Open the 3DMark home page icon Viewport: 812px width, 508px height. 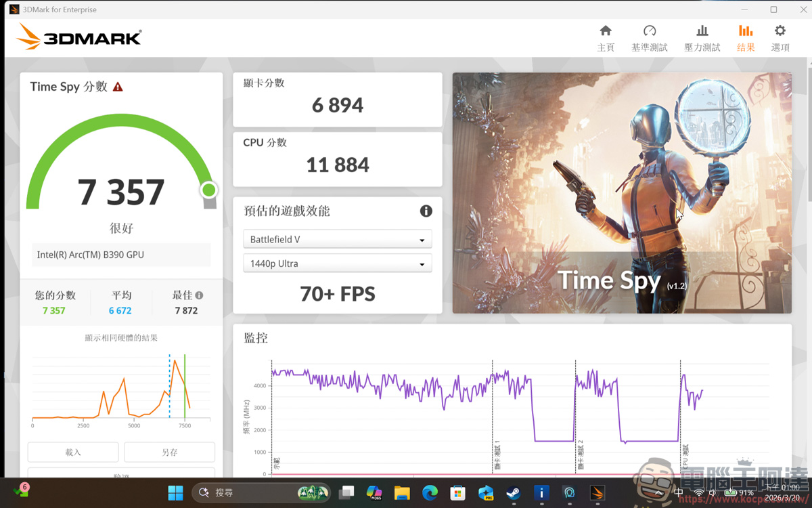pos(606,37)
